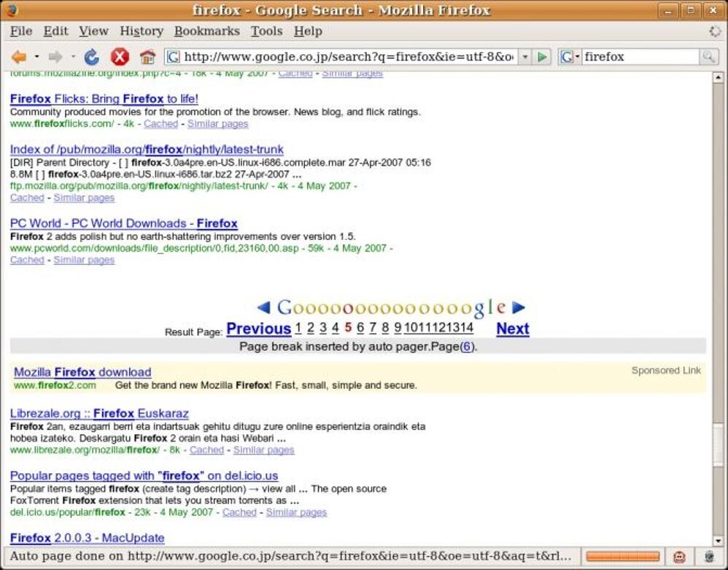Click the monkey face status bar icon
The height and width of the screenshot is (570, 728).
(679, 557)
